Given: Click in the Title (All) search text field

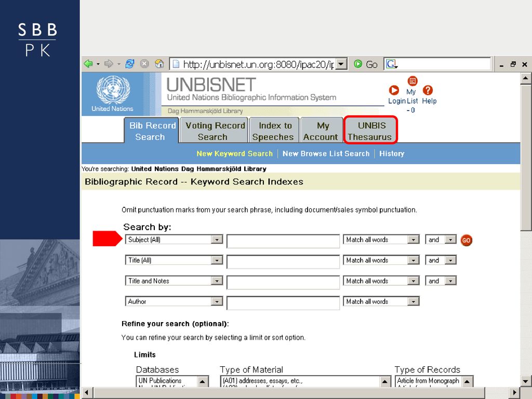Looking at the screenshot, I should (283, 262).
